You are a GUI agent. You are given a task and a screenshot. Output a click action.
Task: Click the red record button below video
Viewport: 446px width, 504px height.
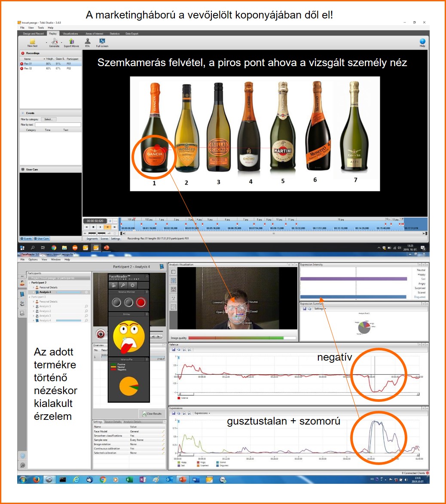(x=101, y=334)
